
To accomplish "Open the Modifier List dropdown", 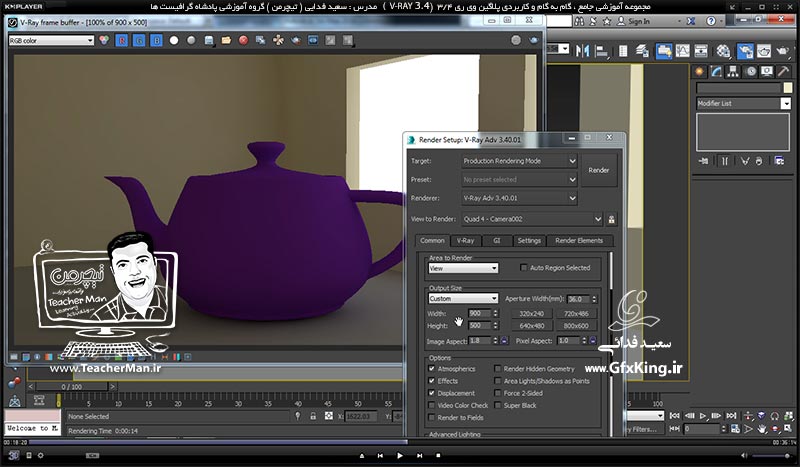I will coord(743,103).
